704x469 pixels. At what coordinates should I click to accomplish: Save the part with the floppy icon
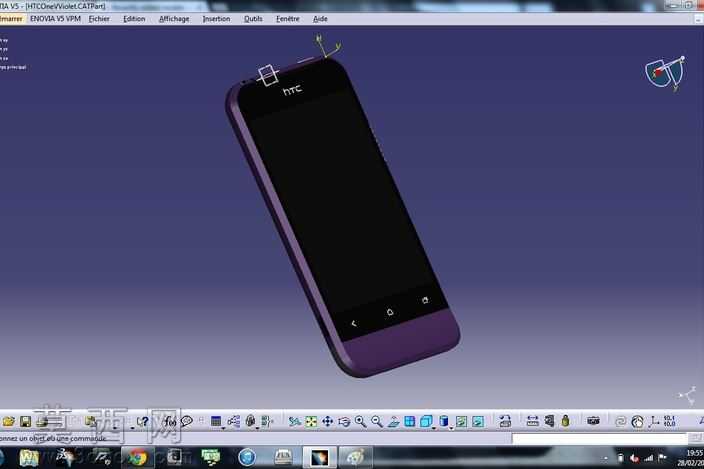click(25, 421)
